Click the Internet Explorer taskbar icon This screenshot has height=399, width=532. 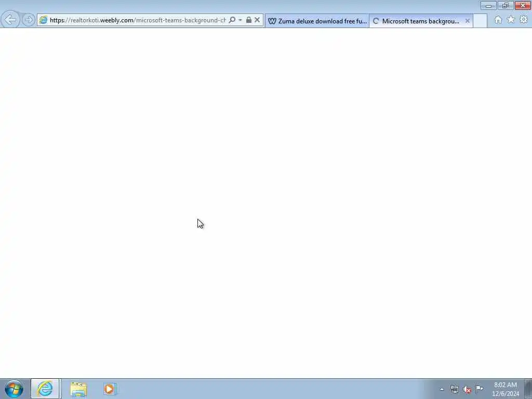(x=45, y=389)
